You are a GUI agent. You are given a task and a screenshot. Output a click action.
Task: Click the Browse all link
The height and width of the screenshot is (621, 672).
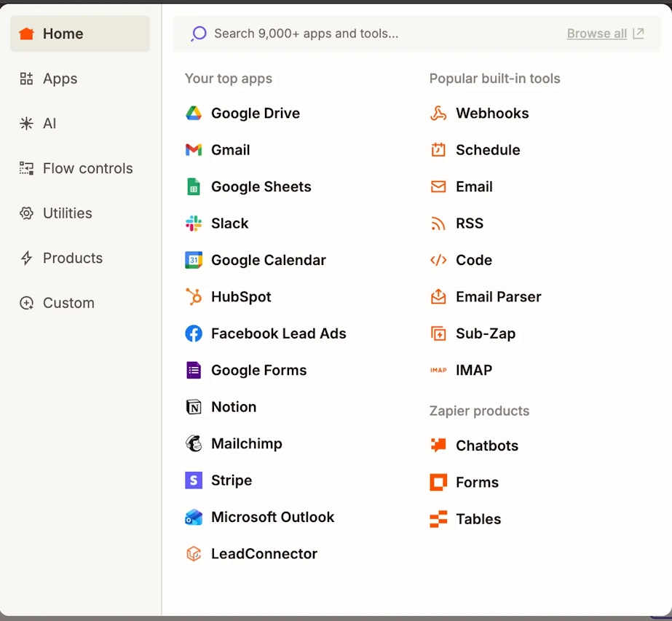point(596,33)
